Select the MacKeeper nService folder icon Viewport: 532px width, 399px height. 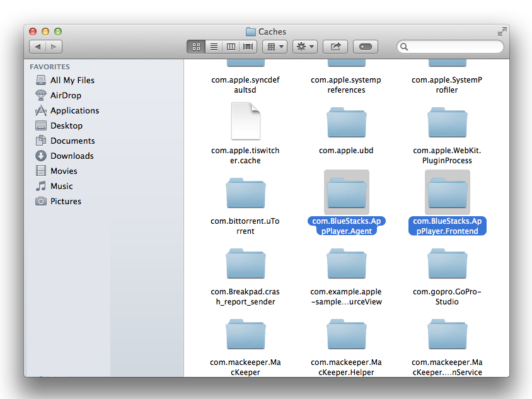point(447,334)
